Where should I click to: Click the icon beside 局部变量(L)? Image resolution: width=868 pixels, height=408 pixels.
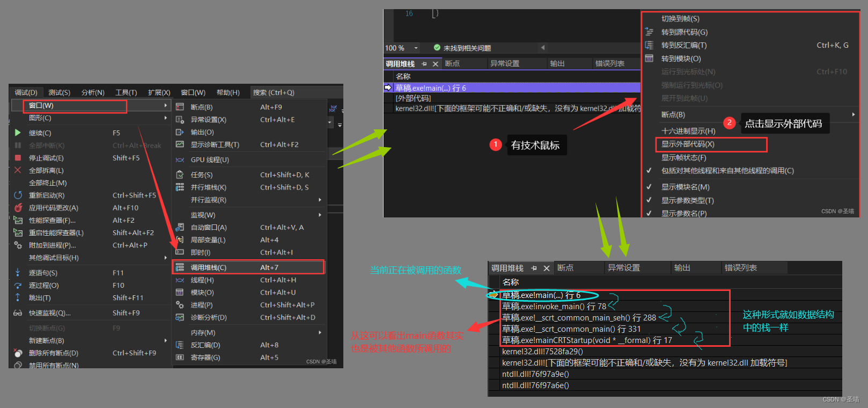[x=180, y=240]
